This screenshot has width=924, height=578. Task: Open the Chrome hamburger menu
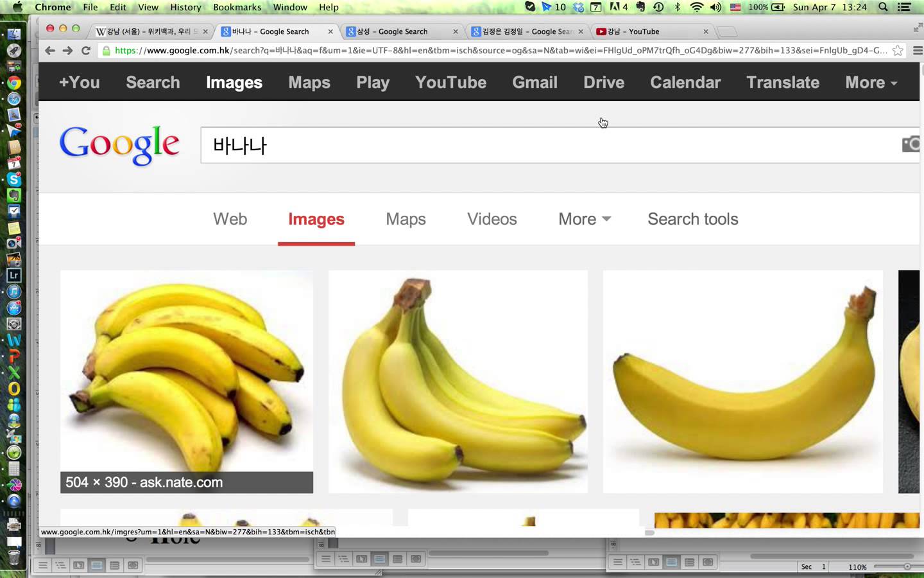point(917,51)
